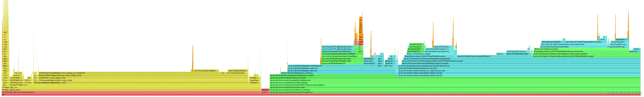Select the InputStreamReader.read frame
Screen dimensions: 644x97
click(x=342, y=61)
